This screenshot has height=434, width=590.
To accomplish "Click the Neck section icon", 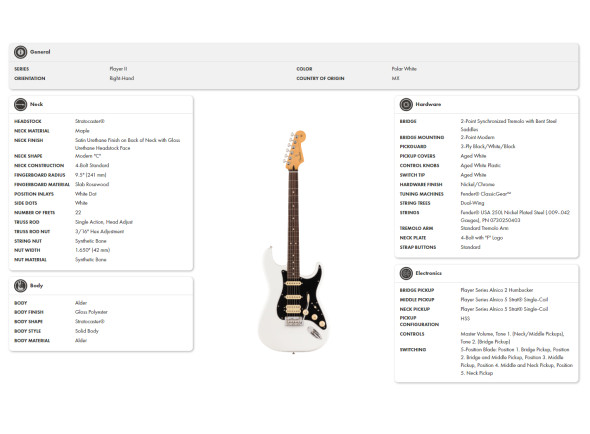I will pos(20,104).
